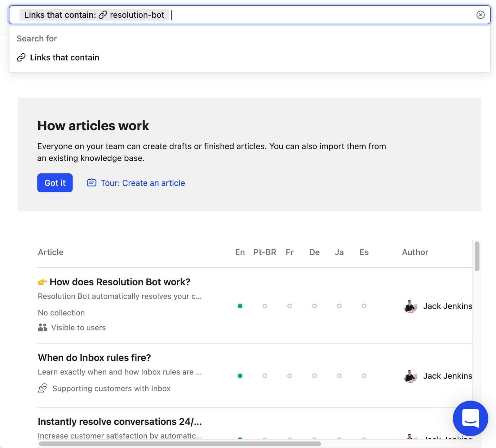This screenshot has height=448, width=496.
Task: Click Jack Jenkins avatar on Inbox rules row
Action: point(410,376)
